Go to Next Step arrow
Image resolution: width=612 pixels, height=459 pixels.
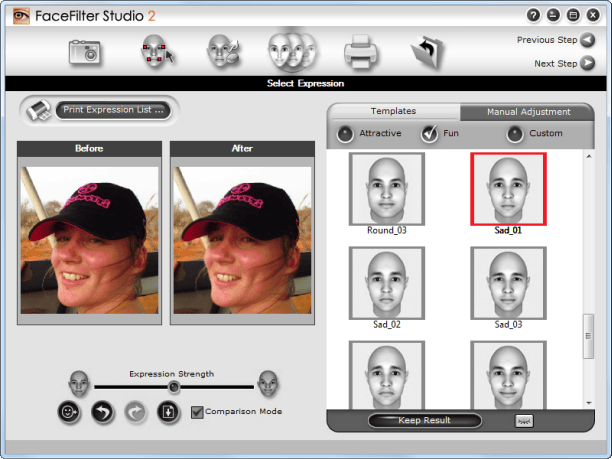pyautogui.click(x=587, y=63)
